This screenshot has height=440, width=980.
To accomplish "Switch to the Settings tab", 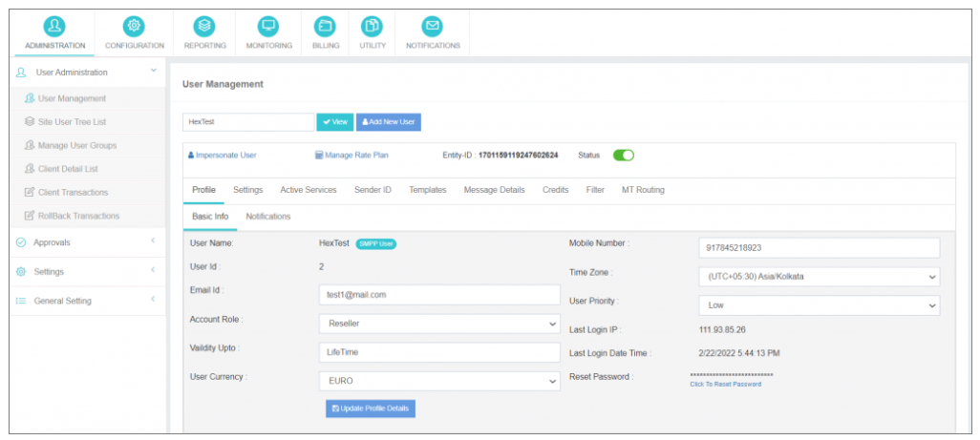I will [248, 190].
